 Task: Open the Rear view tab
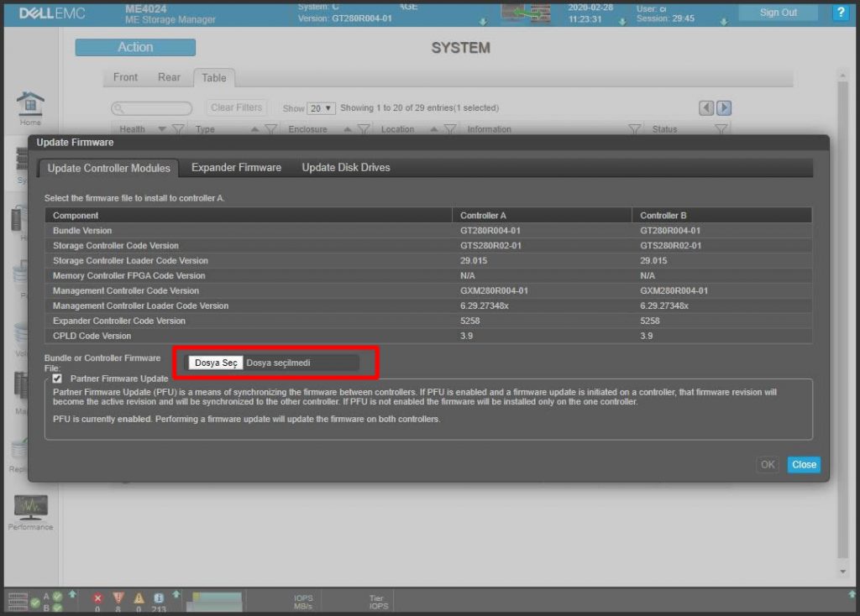[x=169, y=77]
